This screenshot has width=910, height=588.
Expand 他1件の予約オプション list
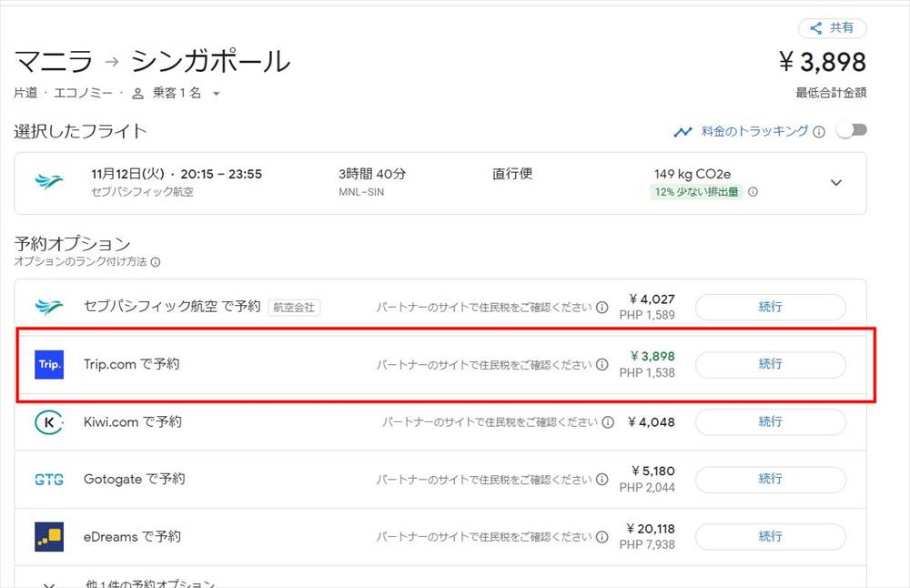point(49,583)
